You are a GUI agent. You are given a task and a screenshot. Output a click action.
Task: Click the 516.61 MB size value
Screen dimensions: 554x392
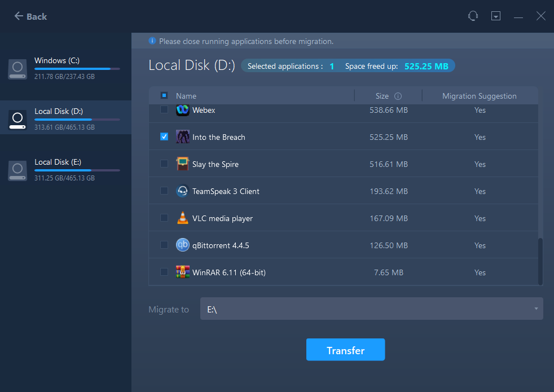[389, 164]
